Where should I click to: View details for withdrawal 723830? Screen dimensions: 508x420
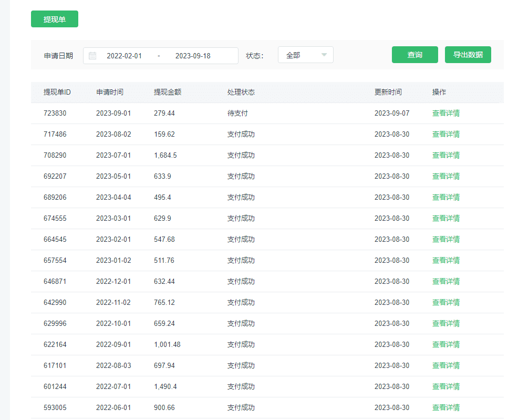(x=445, y=113)
